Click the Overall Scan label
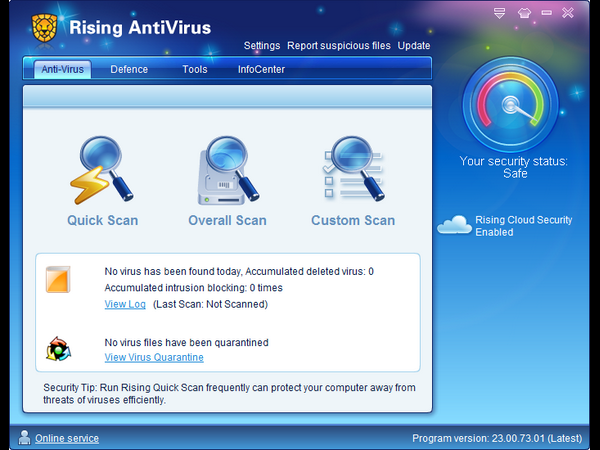The image size is (600, 450). pos(227,220)
